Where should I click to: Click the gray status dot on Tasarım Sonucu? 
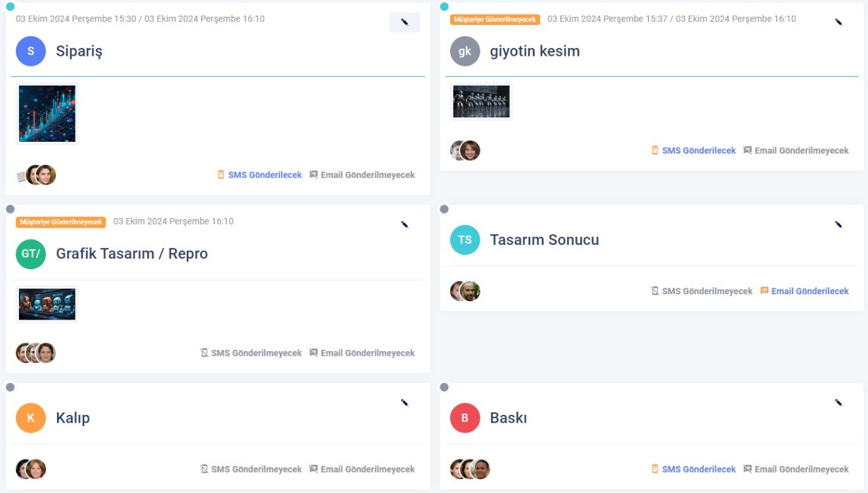[445, 209]
